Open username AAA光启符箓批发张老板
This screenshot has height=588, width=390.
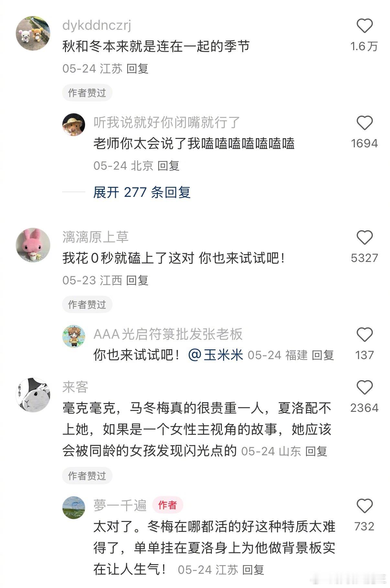(x=168, y=334)
